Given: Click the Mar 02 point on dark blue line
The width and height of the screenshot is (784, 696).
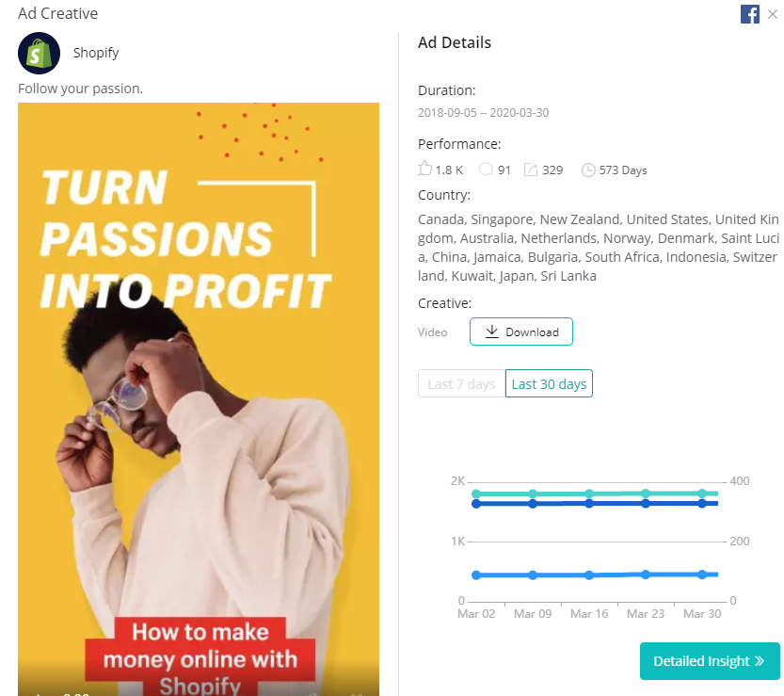Looking at the screenshot, I should [x=476, y=504].
